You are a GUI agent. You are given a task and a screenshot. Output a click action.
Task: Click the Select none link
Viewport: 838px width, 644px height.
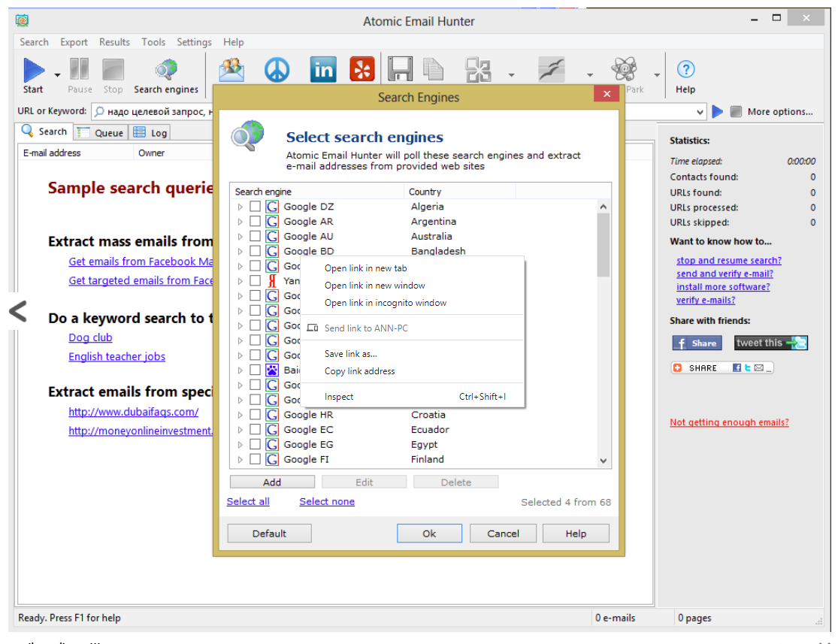(327, 501)
